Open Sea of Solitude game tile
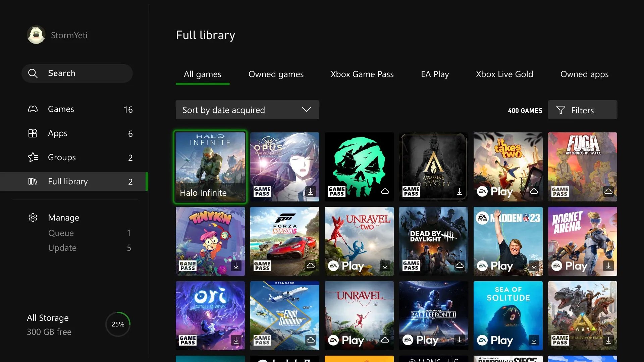Screen dimensions: 644x362 (x=508, y=315)
